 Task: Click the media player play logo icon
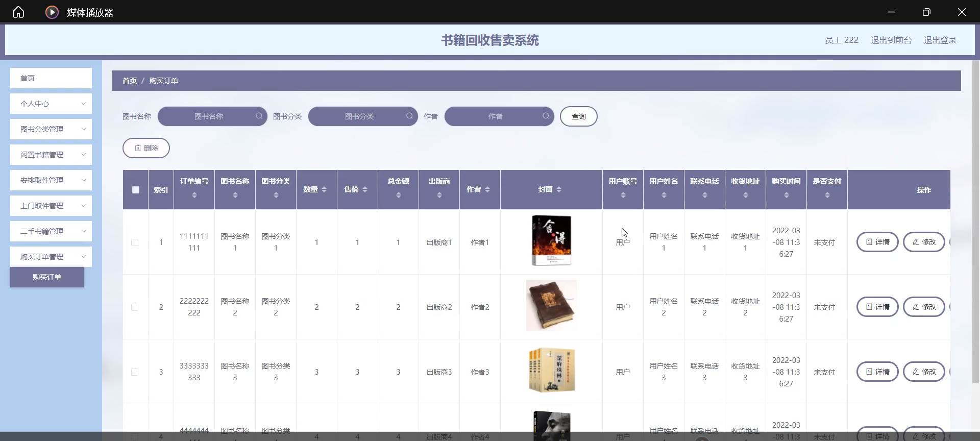tap(52, 12)
